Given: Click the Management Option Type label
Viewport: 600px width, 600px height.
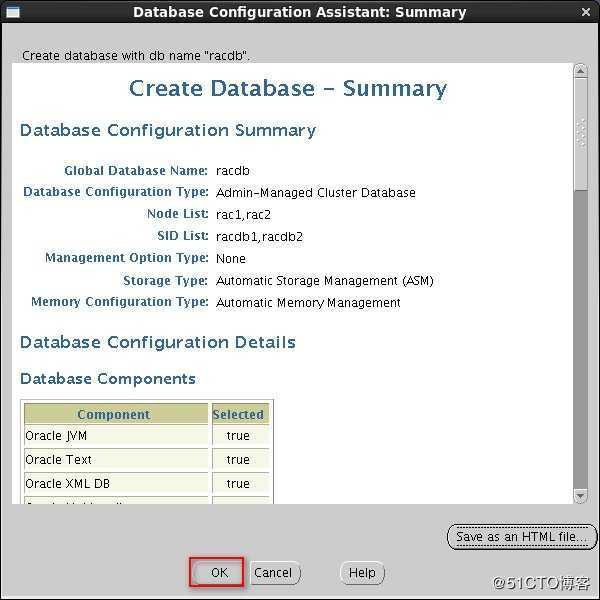Looking at the screenshot, I should (127, 258).
